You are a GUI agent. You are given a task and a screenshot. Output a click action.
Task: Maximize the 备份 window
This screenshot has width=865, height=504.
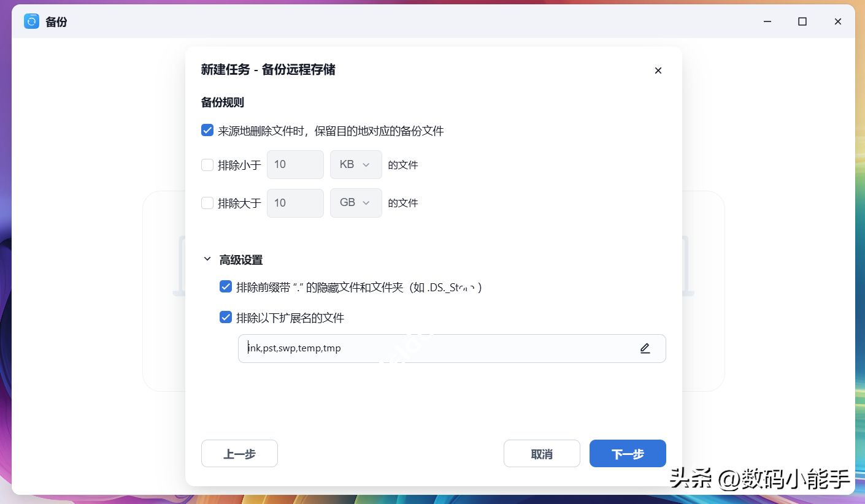[x=802, y=21]
